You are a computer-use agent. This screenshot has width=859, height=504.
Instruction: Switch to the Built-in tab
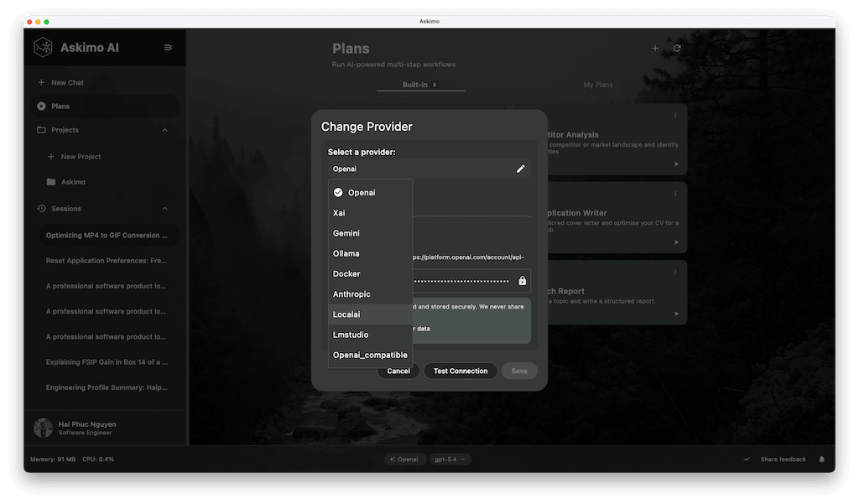click(421, 85)
